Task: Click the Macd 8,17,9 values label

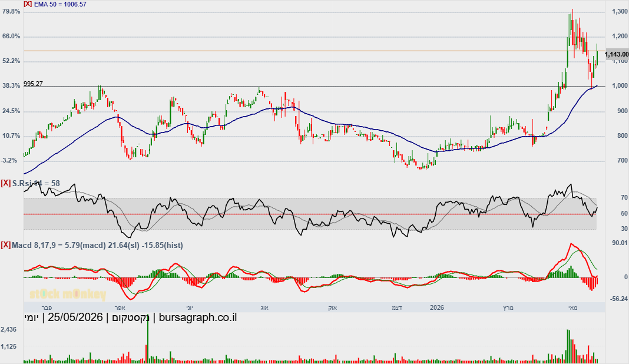Action: tap(98, 245)
